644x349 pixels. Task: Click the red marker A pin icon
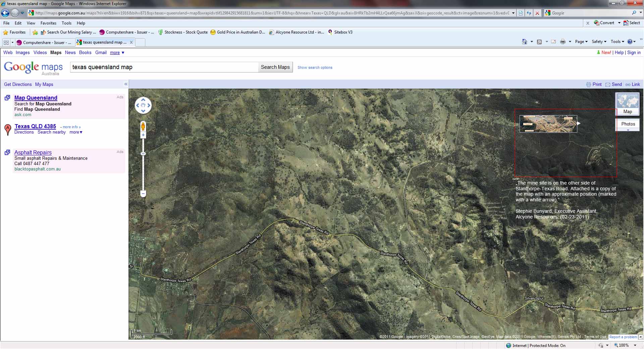7,129
